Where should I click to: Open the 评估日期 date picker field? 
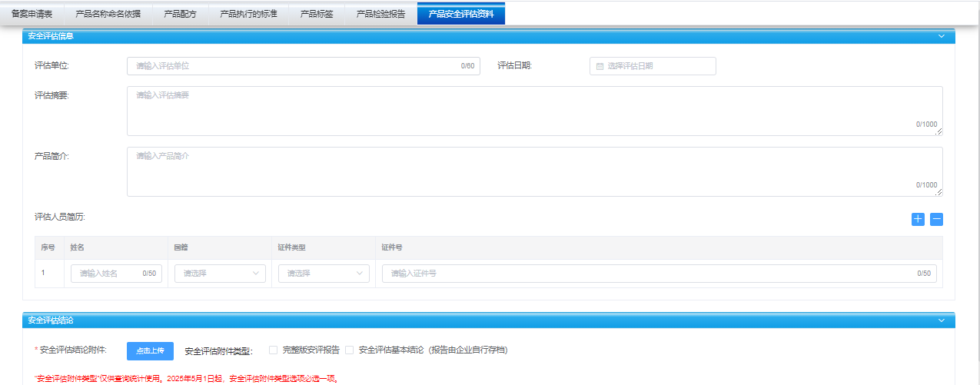click(x=653, y=66)
